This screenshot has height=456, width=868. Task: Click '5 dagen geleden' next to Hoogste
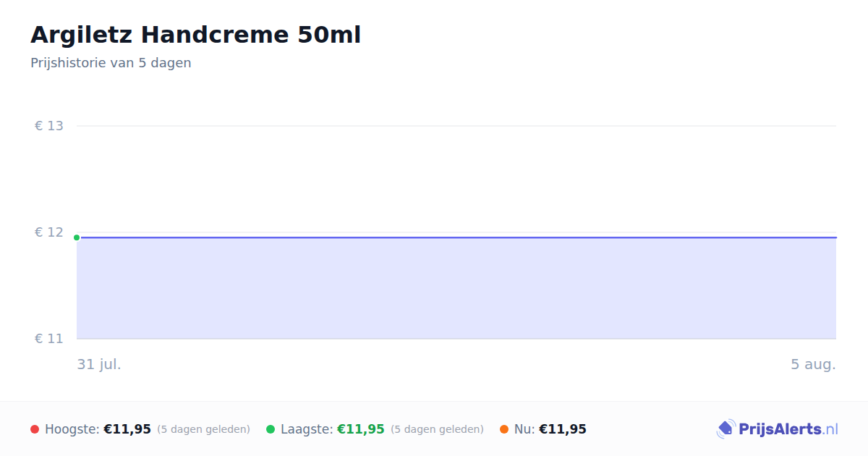[203, 429]
